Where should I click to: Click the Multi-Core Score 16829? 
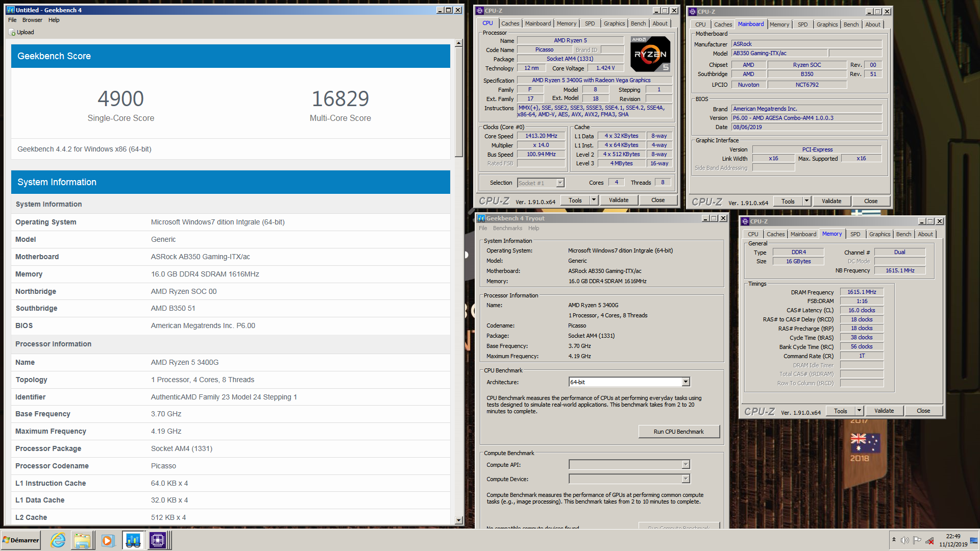340,98
